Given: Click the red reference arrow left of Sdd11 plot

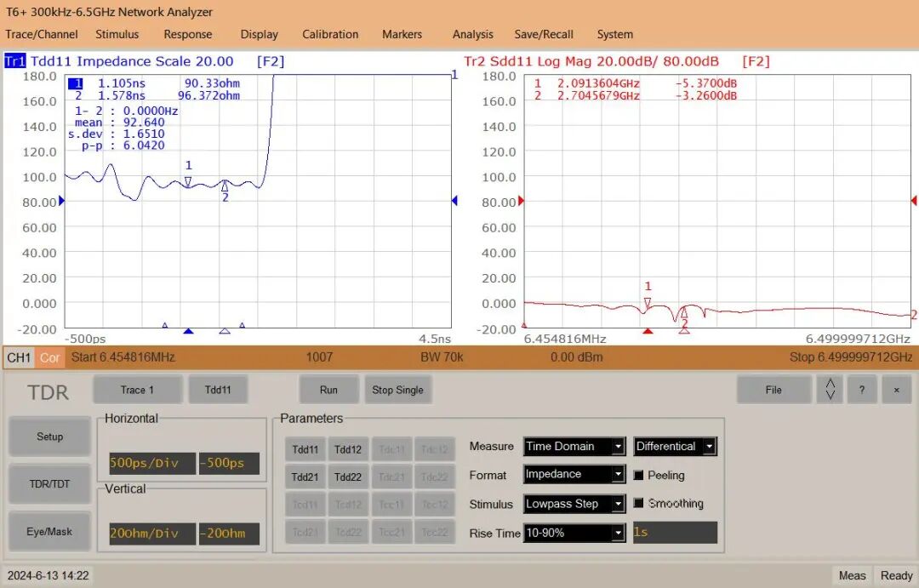Looking at the screenshot, I should click(521, 201).
